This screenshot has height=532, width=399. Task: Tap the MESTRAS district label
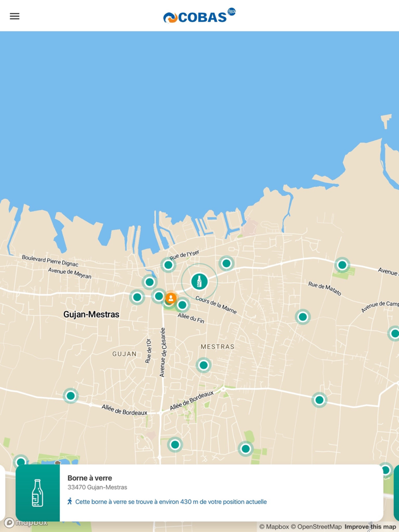217,347
